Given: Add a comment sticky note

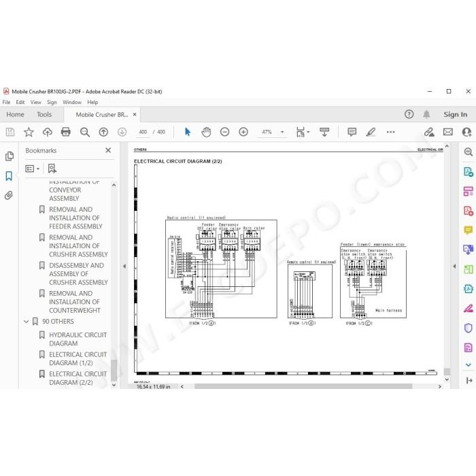Looking at the screenshot, I should point(352,132).
